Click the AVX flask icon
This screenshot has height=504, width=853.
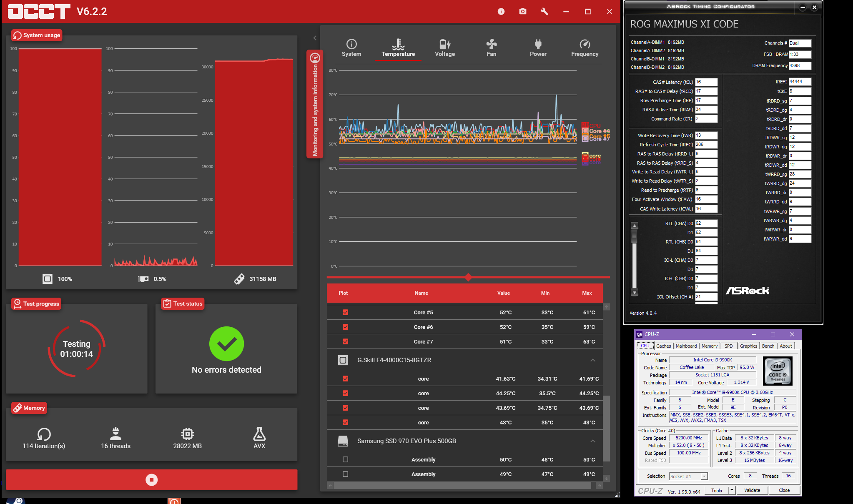(x=259, y=434)
